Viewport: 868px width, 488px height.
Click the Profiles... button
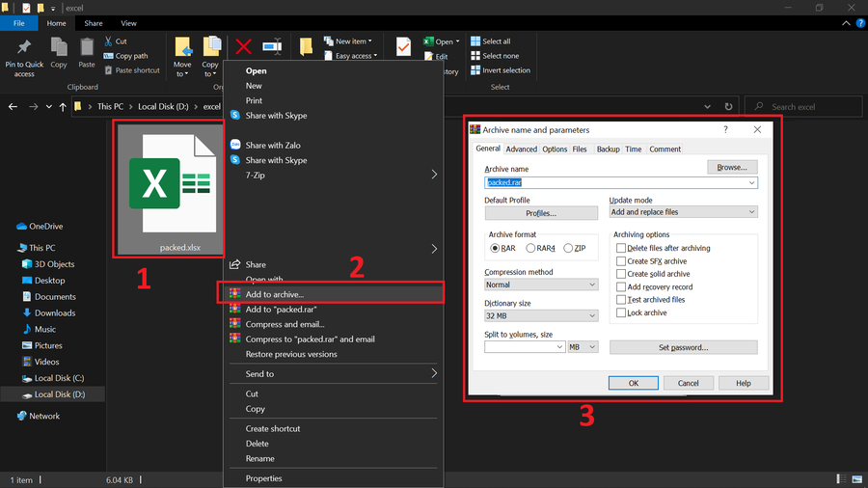tap(541, 213)
